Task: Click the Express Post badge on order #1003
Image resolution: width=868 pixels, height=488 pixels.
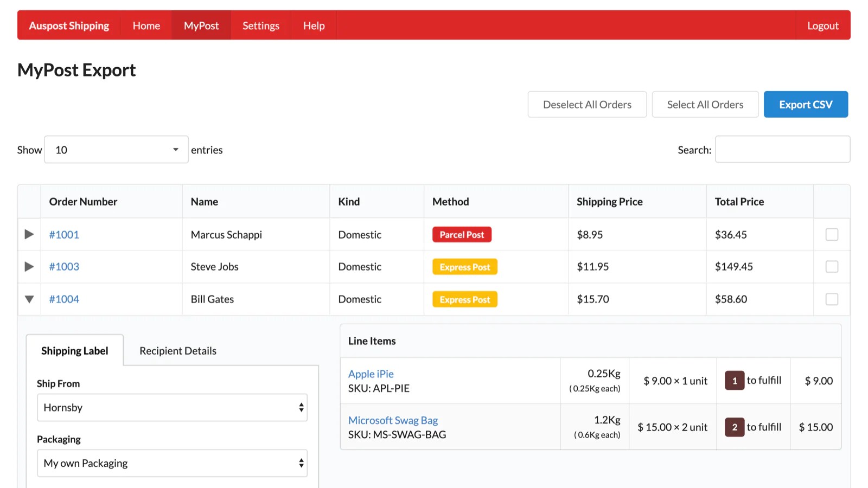Action: [x=464, y=266]
